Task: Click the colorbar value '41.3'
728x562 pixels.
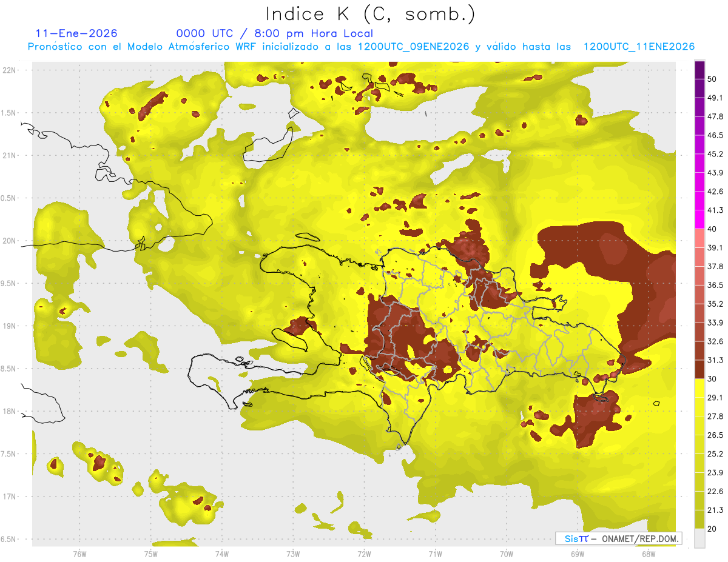Action: (x=715, y=210)
